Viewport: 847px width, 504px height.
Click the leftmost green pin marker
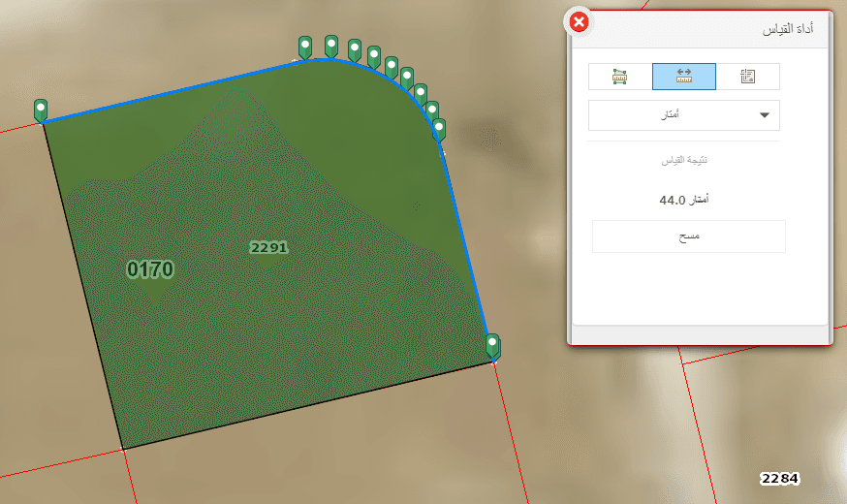pyautogui.click(x=41, y=110)
